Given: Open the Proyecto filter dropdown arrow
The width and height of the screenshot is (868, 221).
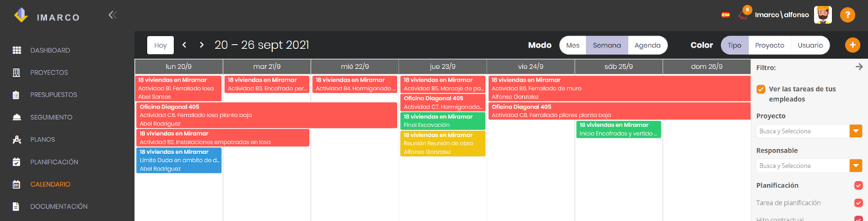Looking at the screenshot, I should [856, 131].
